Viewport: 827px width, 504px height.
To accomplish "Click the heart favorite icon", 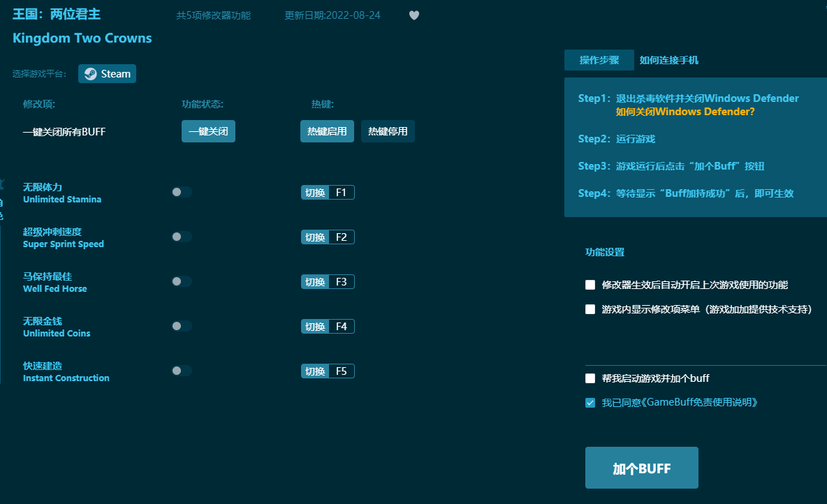I will tap(414, 15).
